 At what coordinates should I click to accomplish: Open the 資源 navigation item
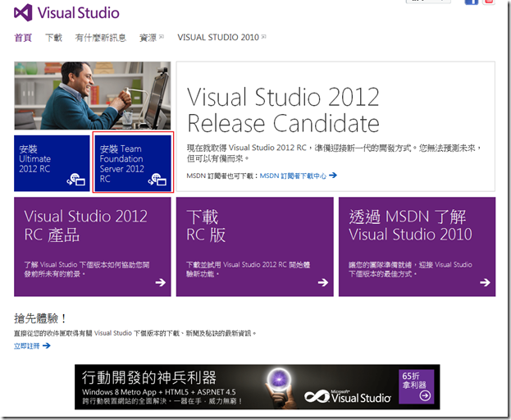(x=148, y=38)
